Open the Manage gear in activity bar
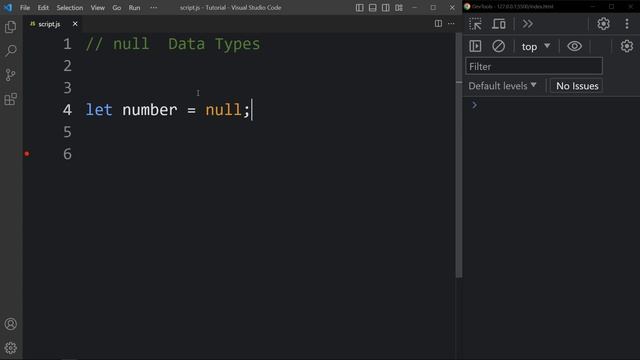The width and height of the screenshot is (640, 360). pos(11,348)
